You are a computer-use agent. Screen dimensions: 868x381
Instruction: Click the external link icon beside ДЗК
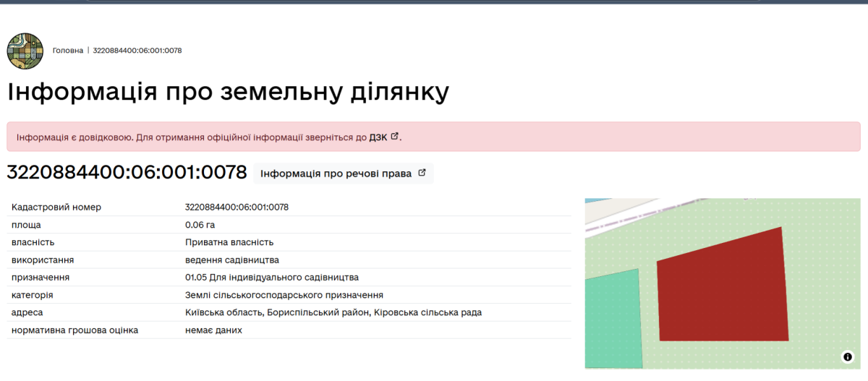pos(394,136)
